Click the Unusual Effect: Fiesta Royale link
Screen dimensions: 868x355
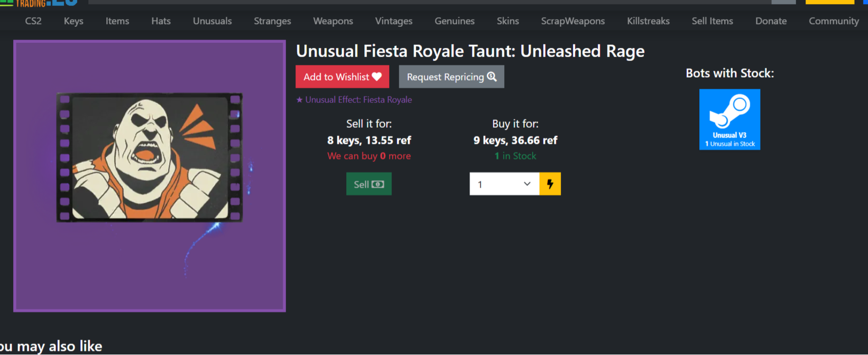pos(354,99)
